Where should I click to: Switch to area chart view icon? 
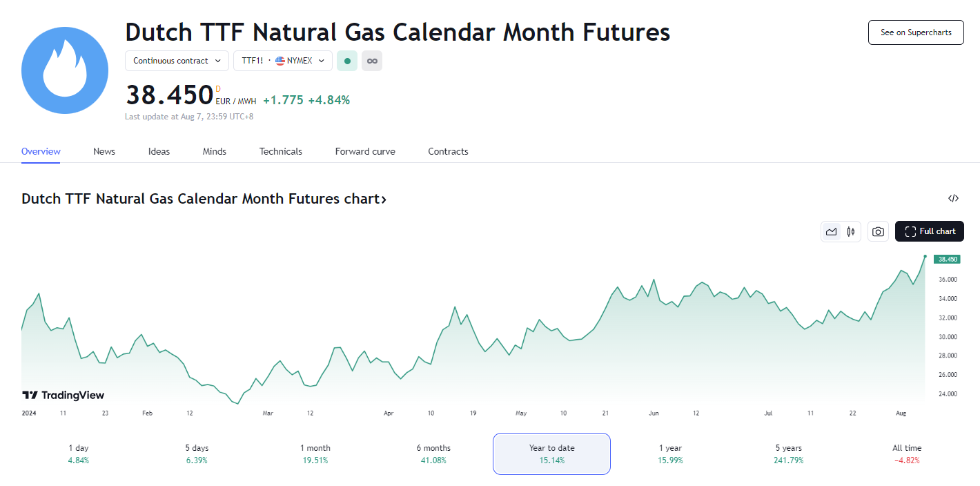(831, 232)
